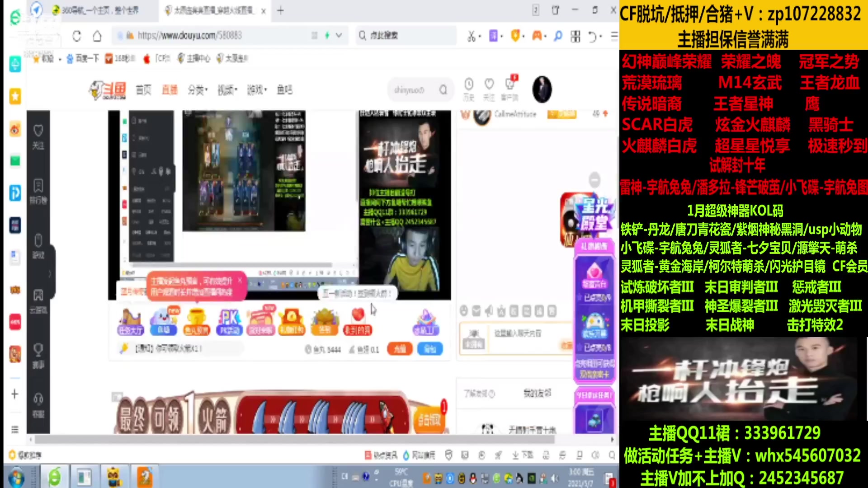Click 关注 shield in left sidebar
The height and width of the screenshot is (488, 868).
click(x=38, y=137)
